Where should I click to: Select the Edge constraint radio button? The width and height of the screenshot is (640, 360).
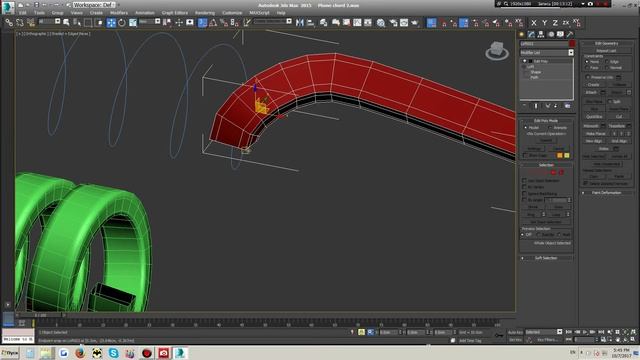click(607, 62)
